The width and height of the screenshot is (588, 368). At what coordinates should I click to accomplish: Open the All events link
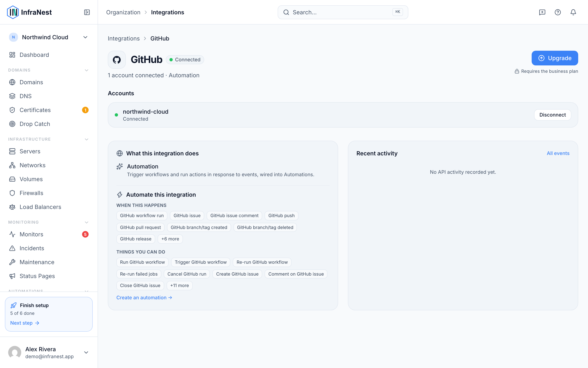coord(558,153)
